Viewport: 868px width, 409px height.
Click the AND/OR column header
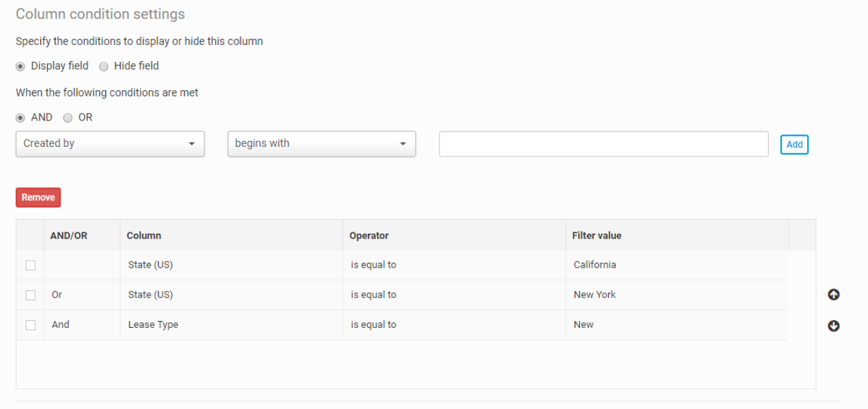(69, 236)
